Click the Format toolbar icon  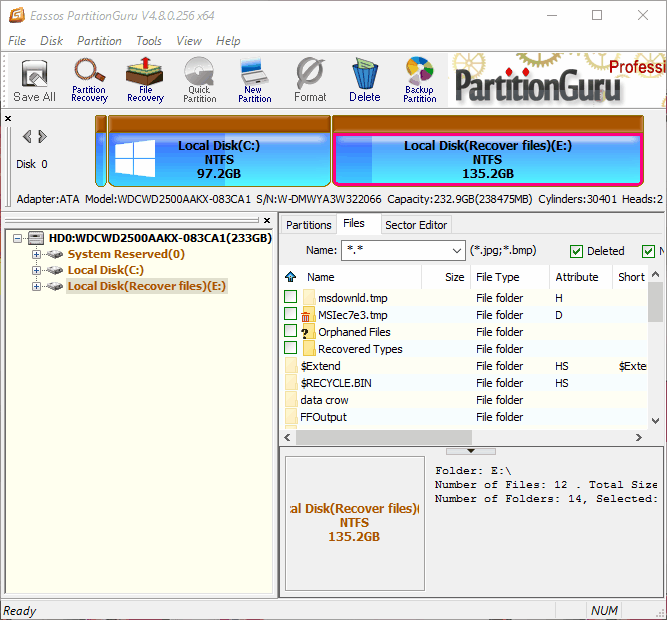pyautogui.click(x=310, y=80)
